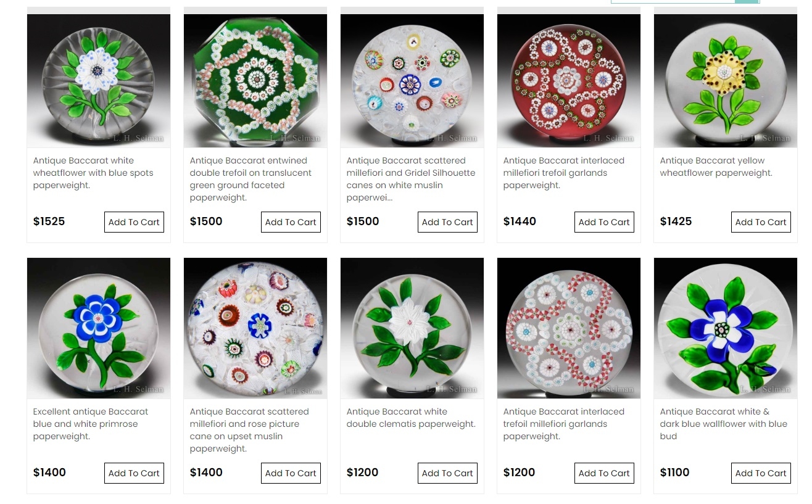Add the blue and white primrose to cart
Image resolution: width=812 pixels, height=504 pixels.
134,473
